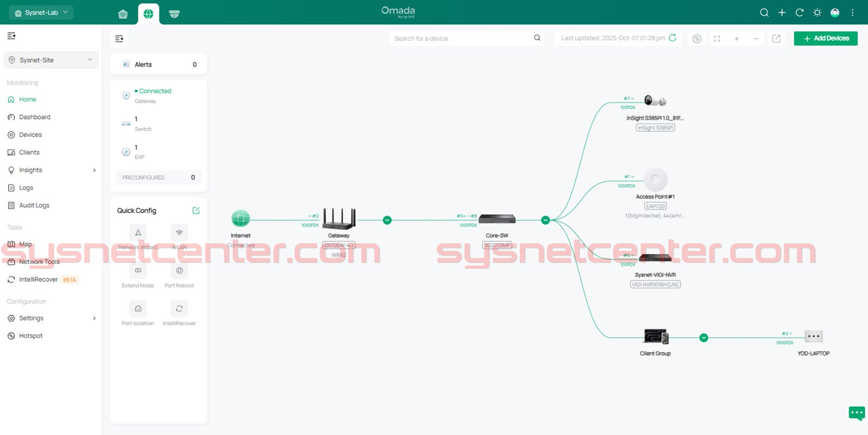The height and width of the screenshot is (435, 868).
Task: Enter fullscreen topology view
Action: (x=717, y=39)
